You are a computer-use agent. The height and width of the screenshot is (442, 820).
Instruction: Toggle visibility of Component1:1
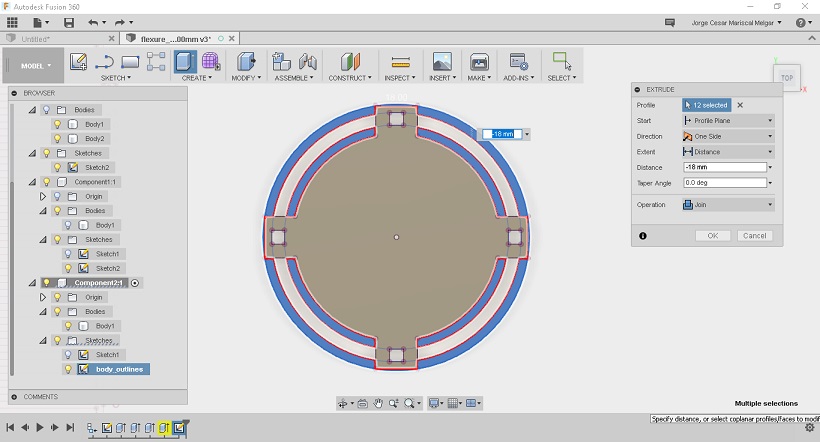[47, 182]
